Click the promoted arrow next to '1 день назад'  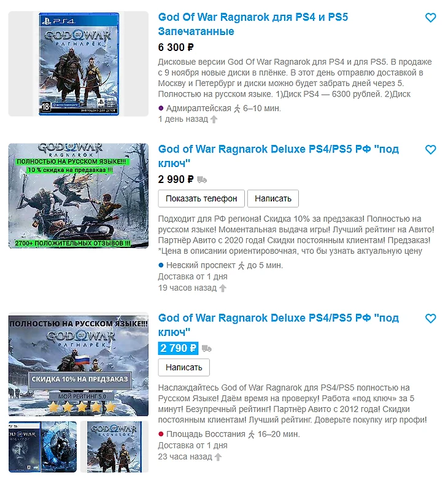(214, 120)
